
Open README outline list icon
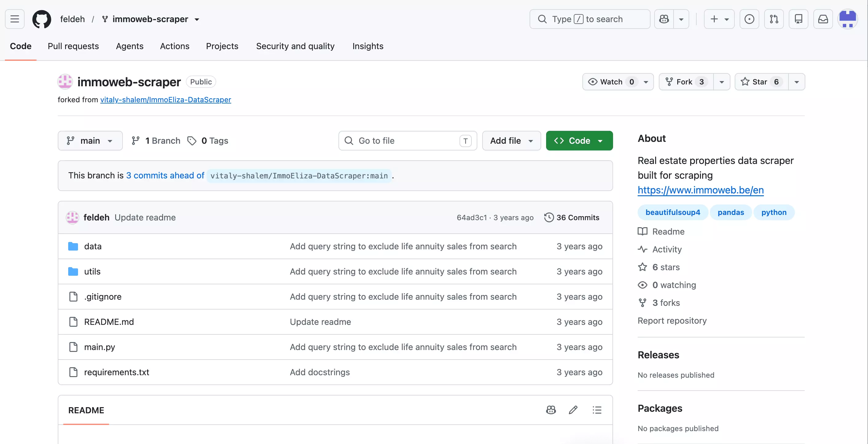click(x=597, y=410)
